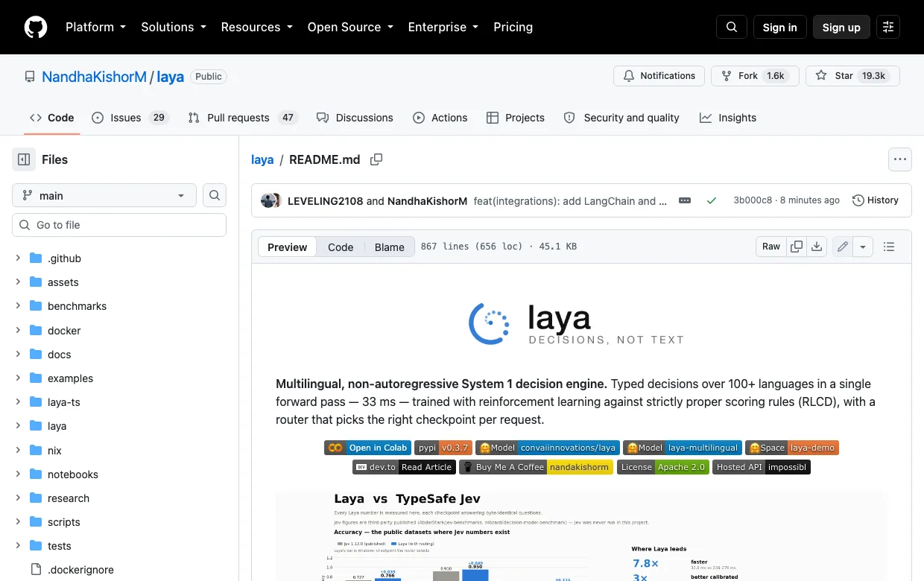The height and width of the screenshot is (581, 924).
Task: Copy the README.md file path
Action: (376, 159)
